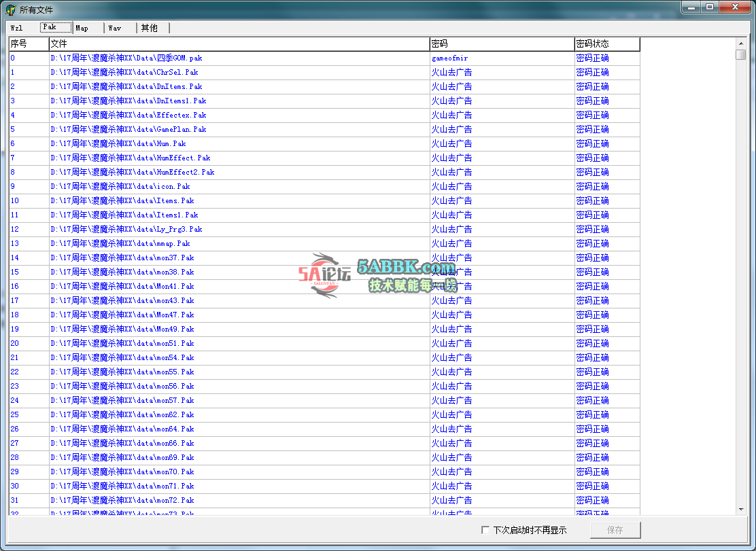
Task: Maximize the 所有文件 window
Action: [710, 7]
